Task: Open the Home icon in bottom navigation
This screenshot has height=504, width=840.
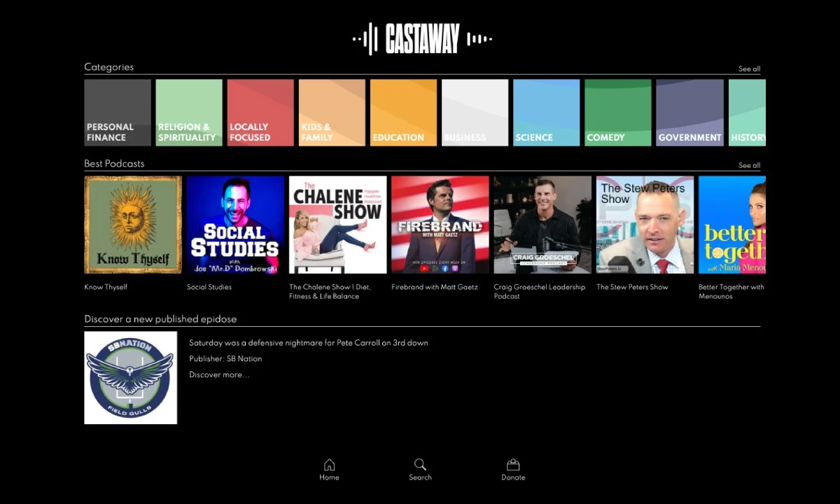Action: click(329, 465)
